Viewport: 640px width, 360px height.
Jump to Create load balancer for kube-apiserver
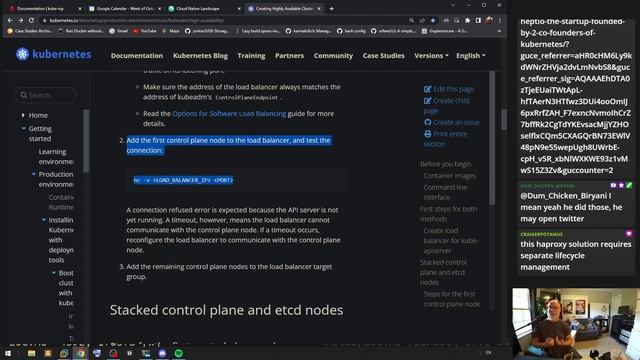click(x=450, y=240)
